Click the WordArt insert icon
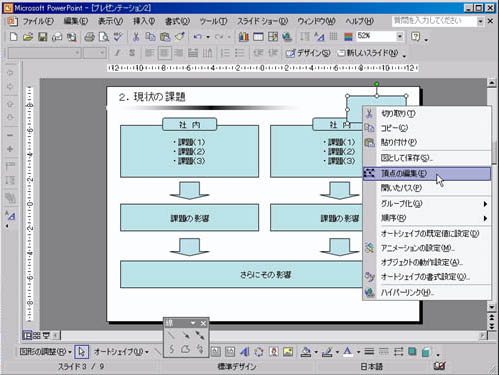This screenshot has height=375, width=499. click(x=244, y=352)
